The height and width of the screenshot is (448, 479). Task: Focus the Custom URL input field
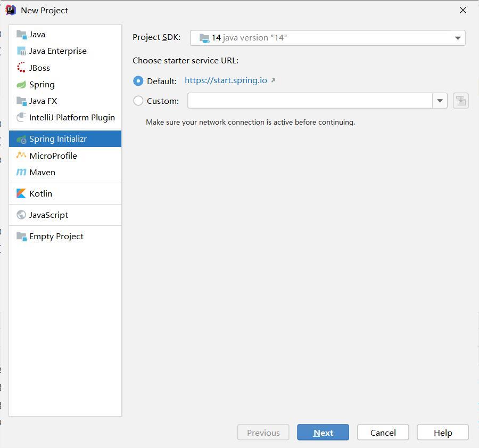[310, 101]
